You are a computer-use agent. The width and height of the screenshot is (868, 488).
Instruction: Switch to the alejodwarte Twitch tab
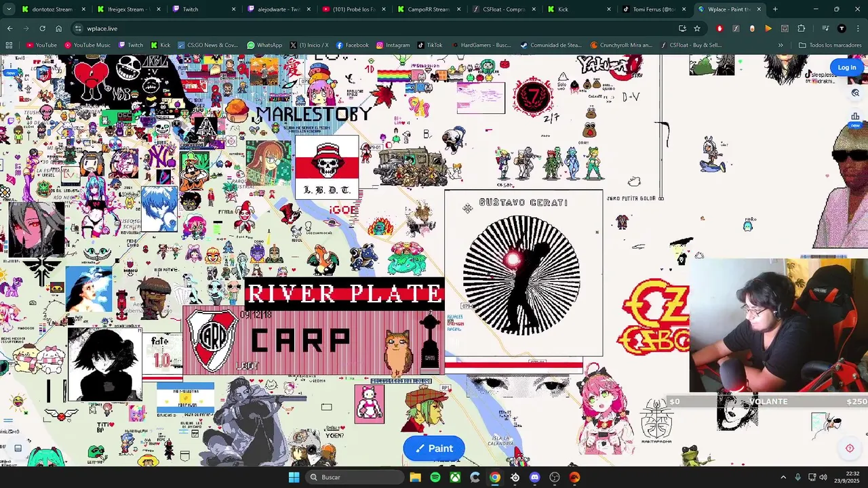(x=279, y=9)
